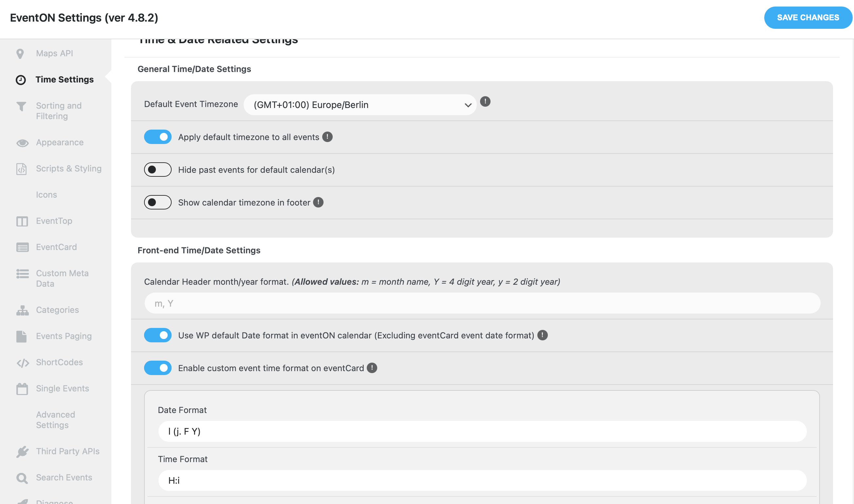Go to Single Events settings
Image resolution: width=854 pixels, height=504 pixels.
pos(63,388)
